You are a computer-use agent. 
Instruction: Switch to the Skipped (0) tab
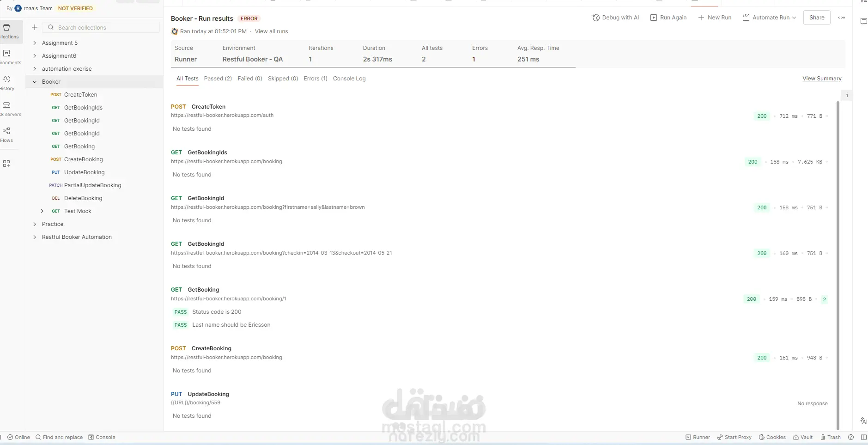[x=283, y=79]
